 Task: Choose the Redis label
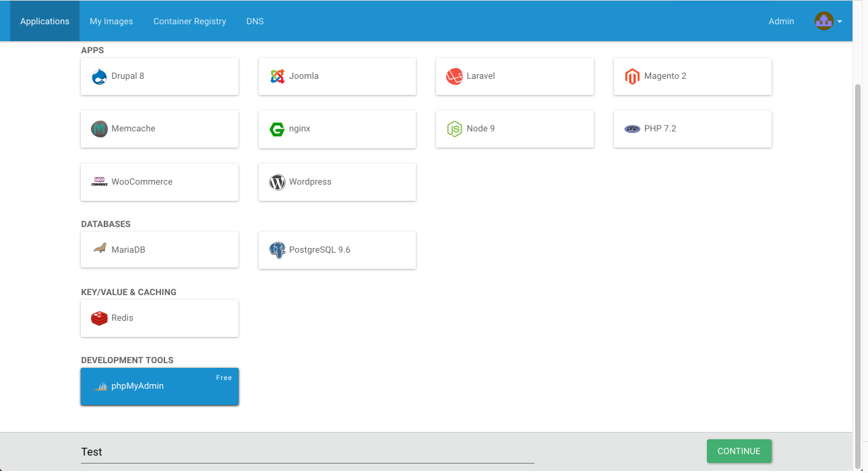[x=122, y=318]
